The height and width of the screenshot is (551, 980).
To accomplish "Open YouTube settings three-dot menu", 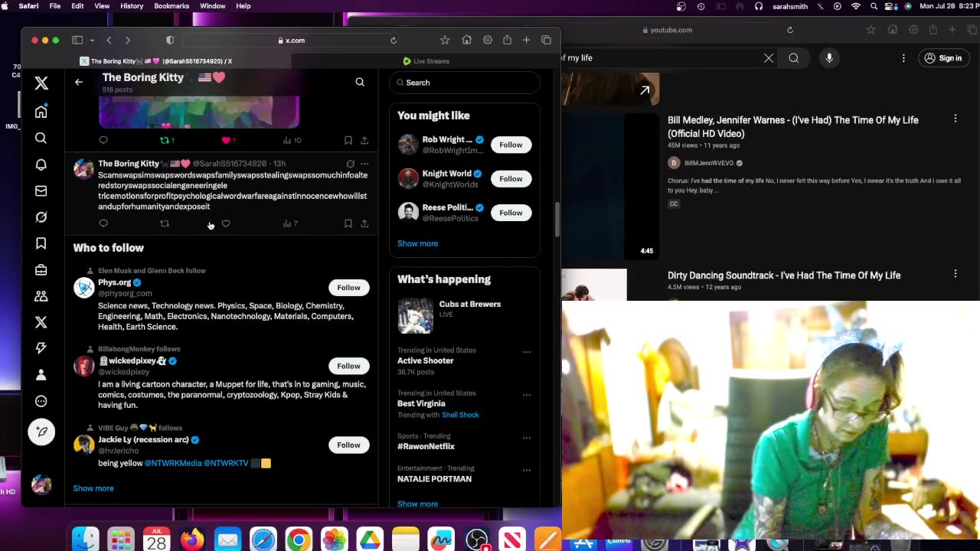I will (x=903, y=58).
